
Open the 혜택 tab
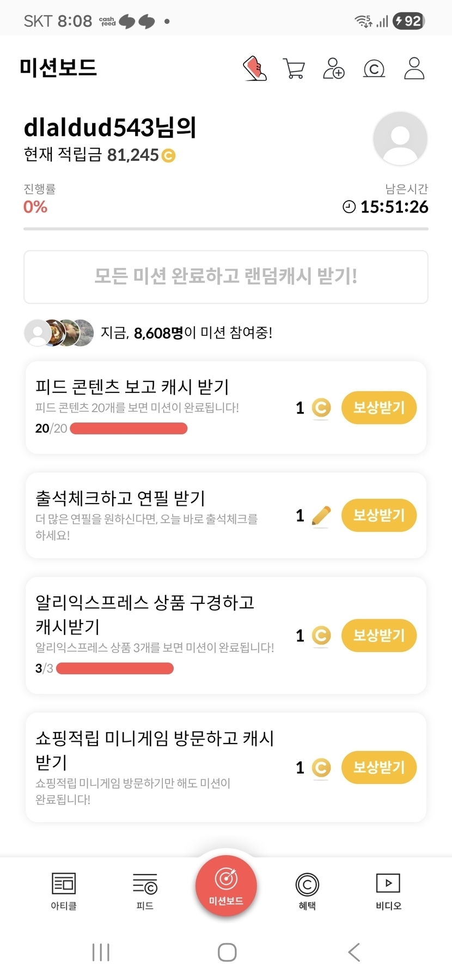tap(307, 891)
